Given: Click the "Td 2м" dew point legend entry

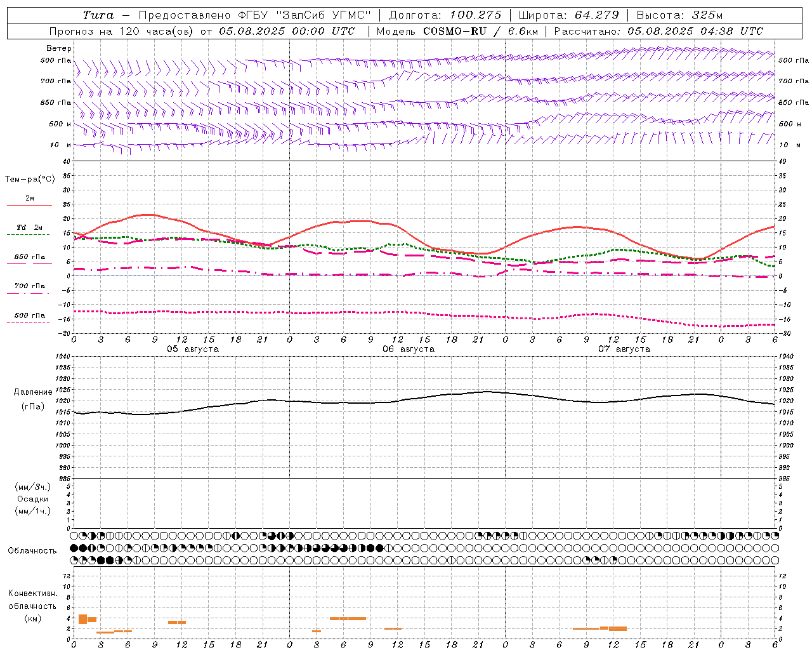Looking at the screenshot, I should pos(29,227).
